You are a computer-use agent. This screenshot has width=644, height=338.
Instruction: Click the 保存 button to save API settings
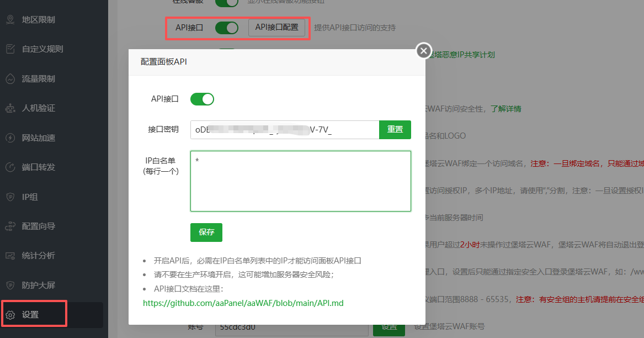pyautogui.click(x=206, y=233)
